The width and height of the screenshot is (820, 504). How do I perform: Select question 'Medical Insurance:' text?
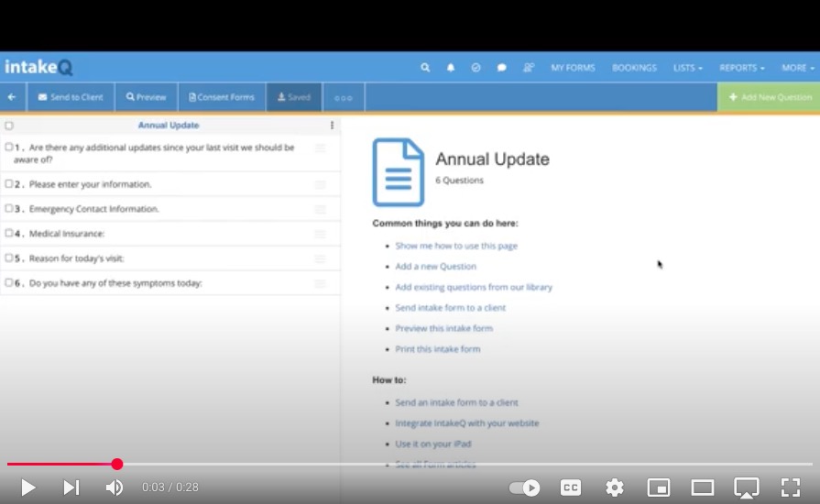click(x=66, y=234)
